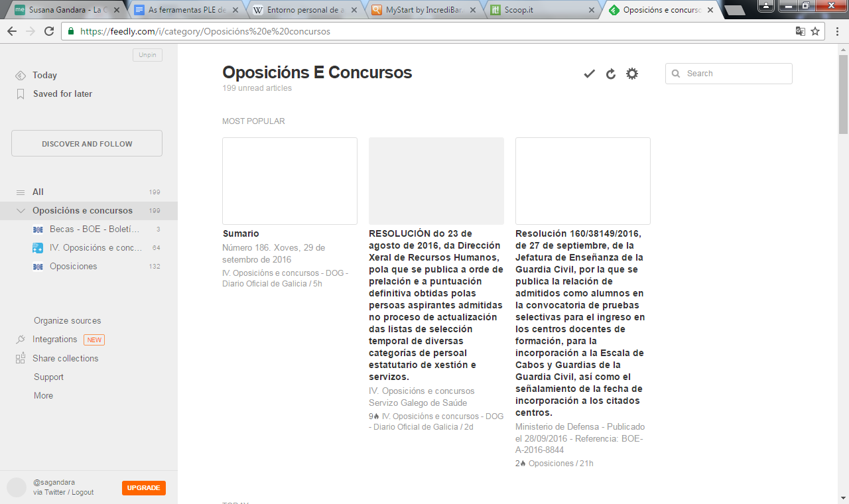
Task: Open the More menu link
Action: 44,396
